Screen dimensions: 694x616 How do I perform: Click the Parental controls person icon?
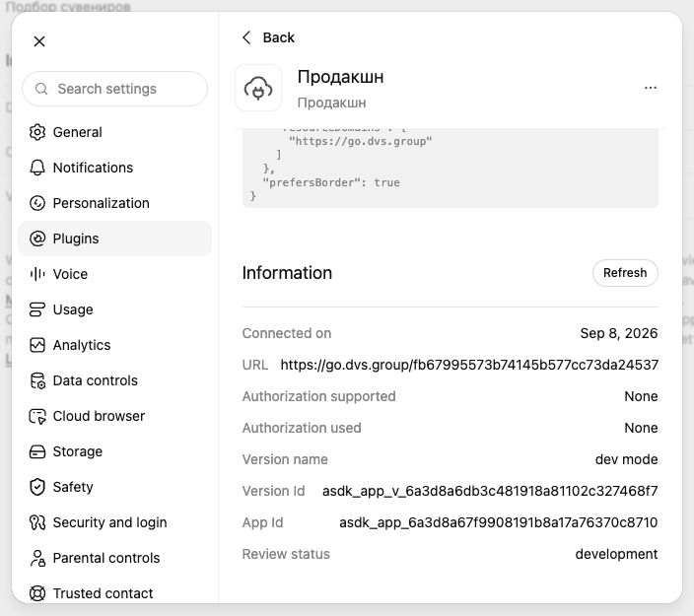tap(37, 558)
